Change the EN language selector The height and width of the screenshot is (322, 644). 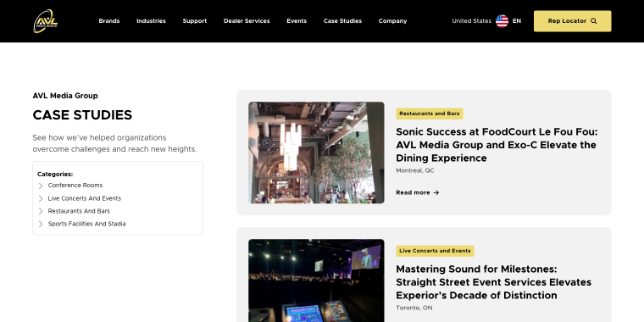(517, 21)
